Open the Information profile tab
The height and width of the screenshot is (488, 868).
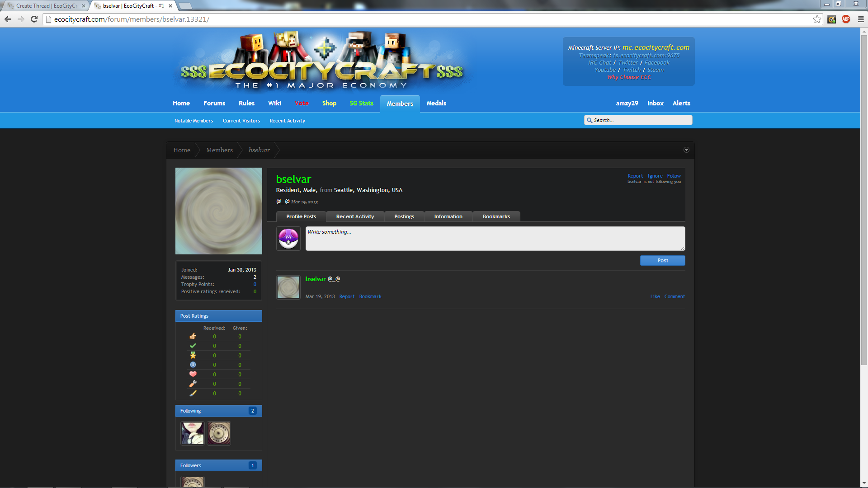(448, 216)
